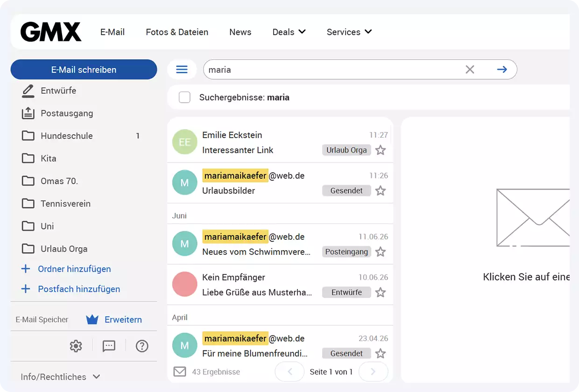Submit search with the arrow icon
This screenshot has width=579, height=392.
(x=502, y=70)
